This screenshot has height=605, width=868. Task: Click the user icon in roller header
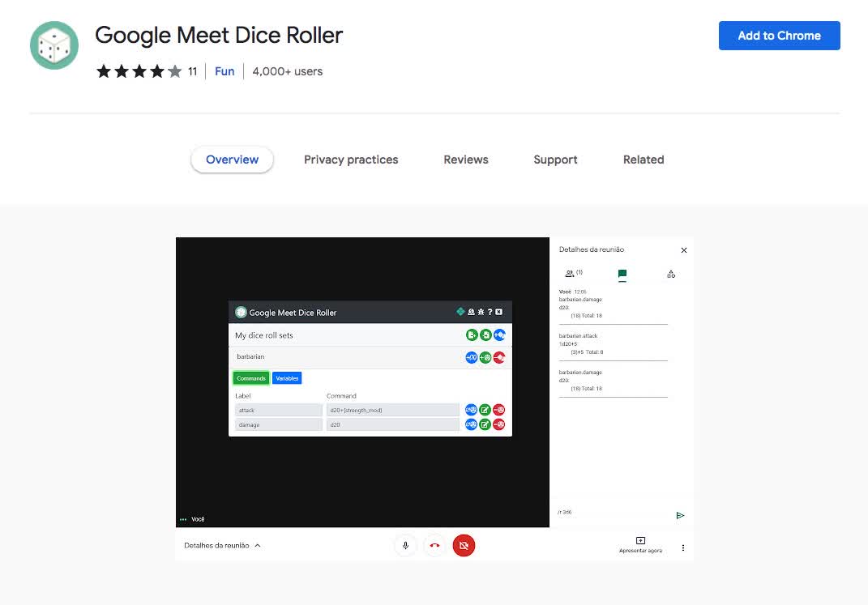tap(471, 312)
